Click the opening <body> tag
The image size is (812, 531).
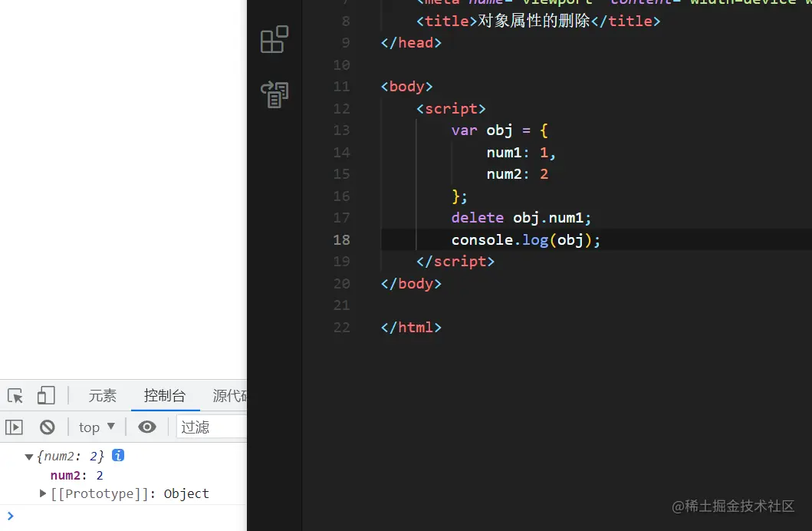click(406, 87)
